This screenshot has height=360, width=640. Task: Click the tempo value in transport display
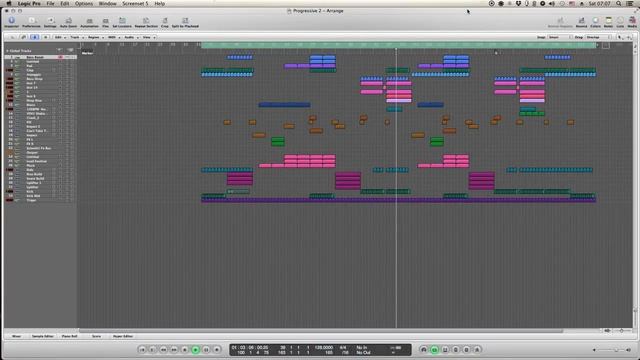324,347
